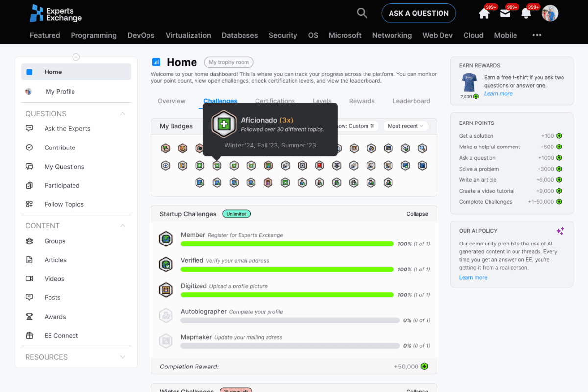This screenshot has width=588, height=392.
Task: Open the messages inbox envelope icon
Action: coord(506,13)
